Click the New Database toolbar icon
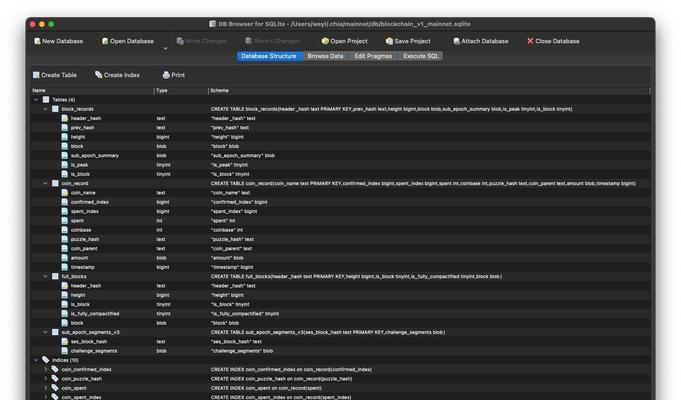This screenshot has width=681, height=400. [36, 42]
